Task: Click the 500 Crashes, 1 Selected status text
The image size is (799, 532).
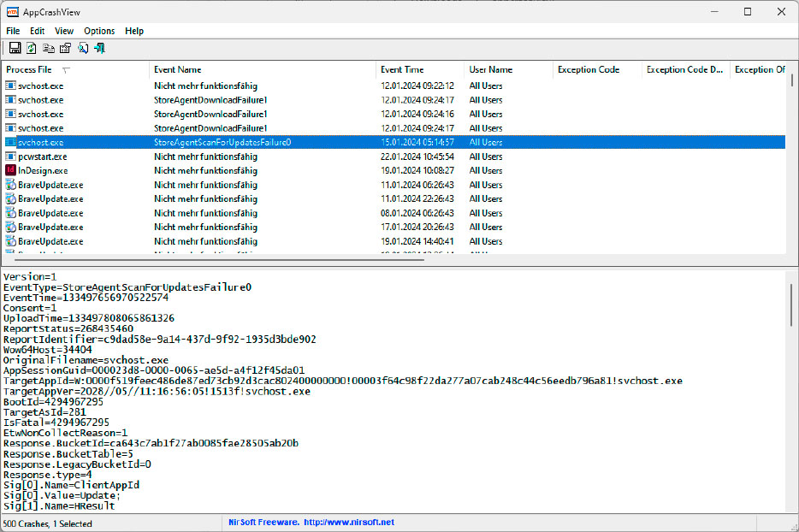Action: (x=47, y=523)
